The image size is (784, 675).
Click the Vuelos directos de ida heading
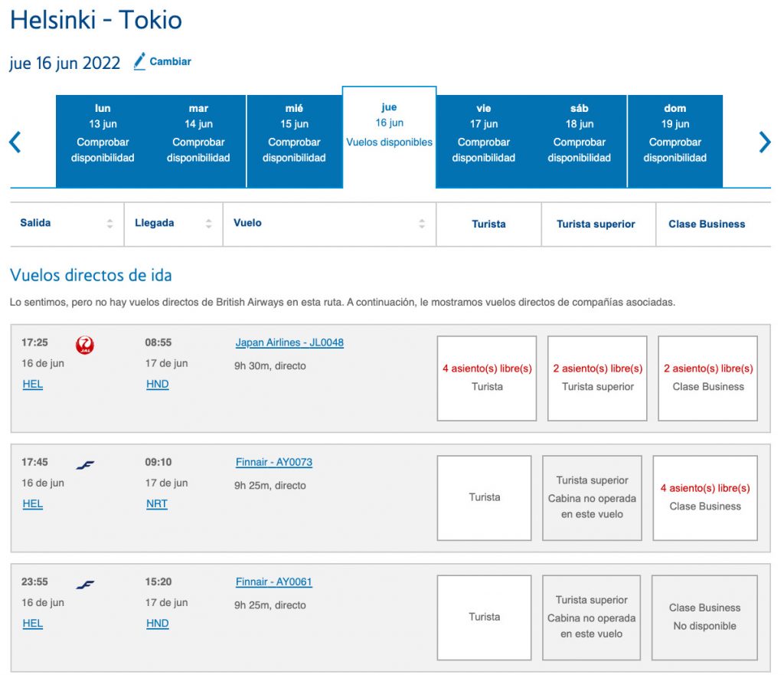(x=91, y=275)
